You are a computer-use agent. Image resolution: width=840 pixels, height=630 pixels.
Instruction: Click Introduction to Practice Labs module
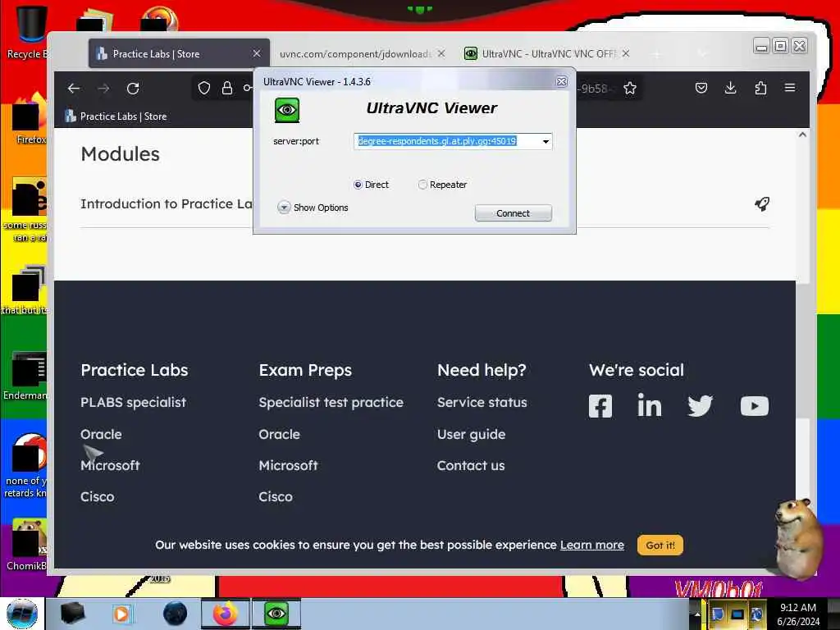pos(166,204)
